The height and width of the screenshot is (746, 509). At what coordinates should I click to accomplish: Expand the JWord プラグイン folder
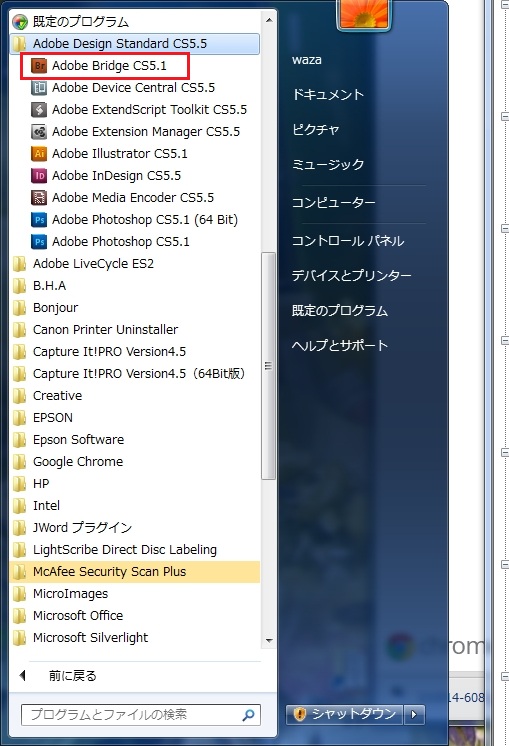coord(135,527)
